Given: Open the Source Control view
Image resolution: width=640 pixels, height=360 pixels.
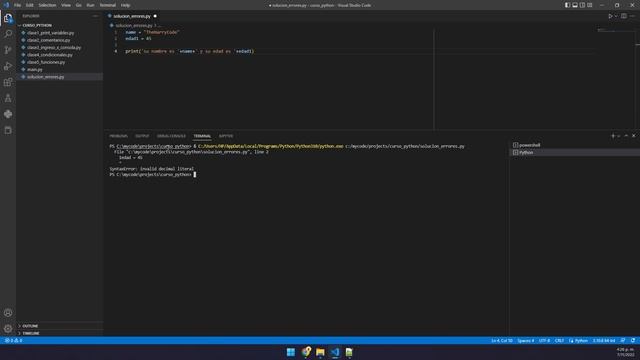Looking at the screenshot, I should [x=8, y=50].
